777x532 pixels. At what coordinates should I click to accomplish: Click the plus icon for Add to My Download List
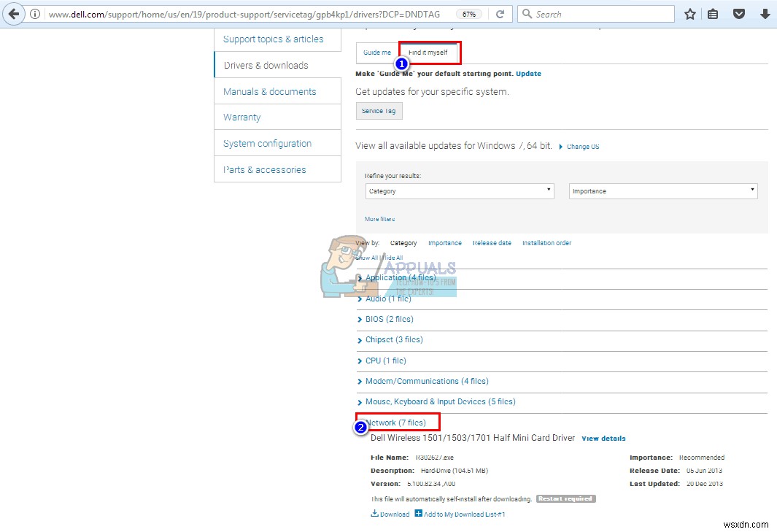pyautogui.click(x=419, y=514)
